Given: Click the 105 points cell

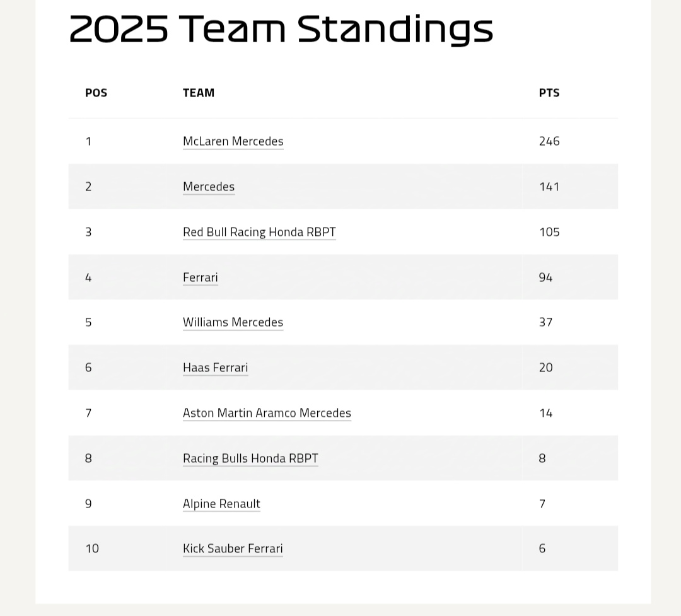Looking at the screenshot, I should click(549, 232).
